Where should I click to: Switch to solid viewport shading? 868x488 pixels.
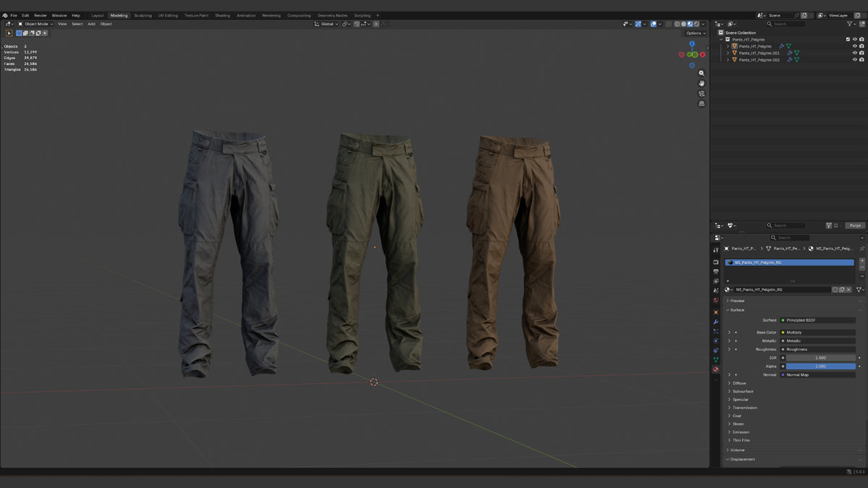(x=684, y=24)
